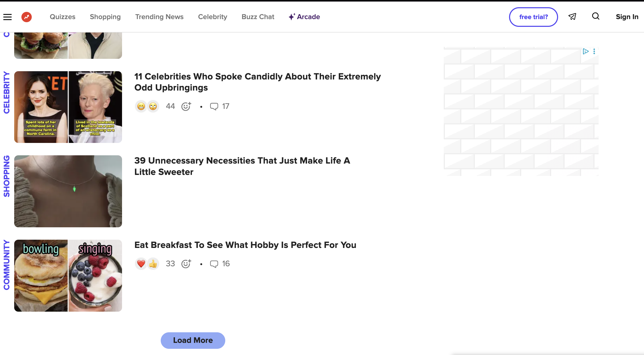644x355 pixels.
Task: Add a reaction to the Celebrities article
Action: click(x=186, y=106)
